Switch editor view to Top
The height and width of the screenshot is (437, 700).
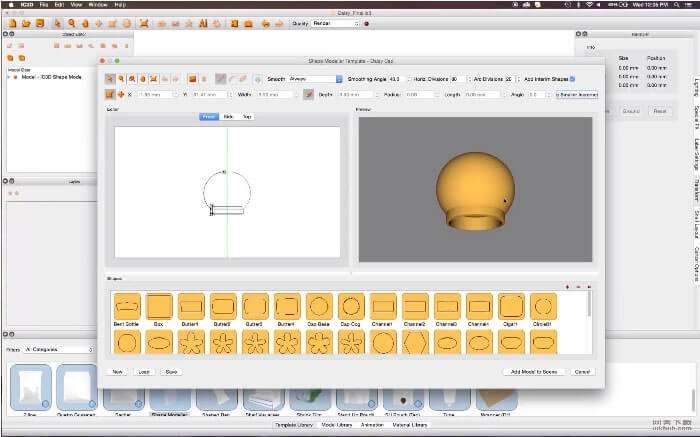pyautogui.click(x=246, y=117)
